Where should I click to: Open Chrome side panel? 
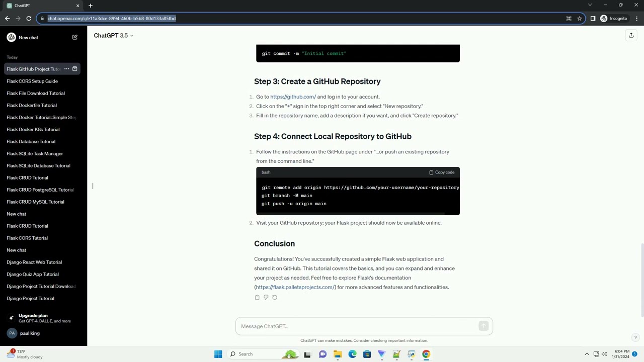pyautogui.click(x=593, y=19)
